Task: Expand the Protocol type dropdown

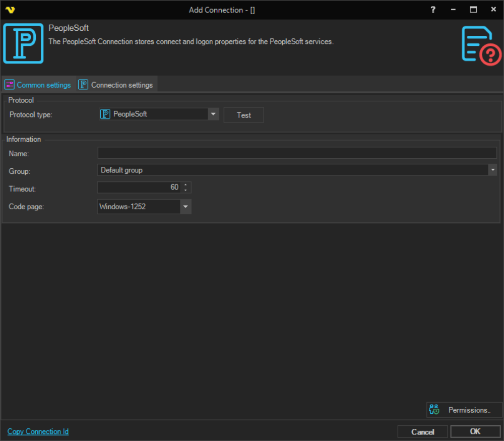Action: pos(214,114)
